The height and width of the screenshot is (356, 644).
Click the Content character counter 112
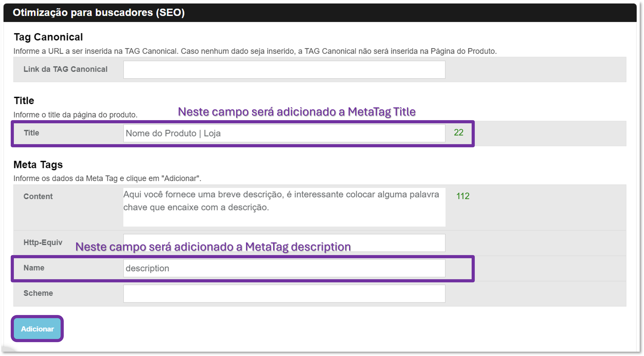tap(463, 196)
